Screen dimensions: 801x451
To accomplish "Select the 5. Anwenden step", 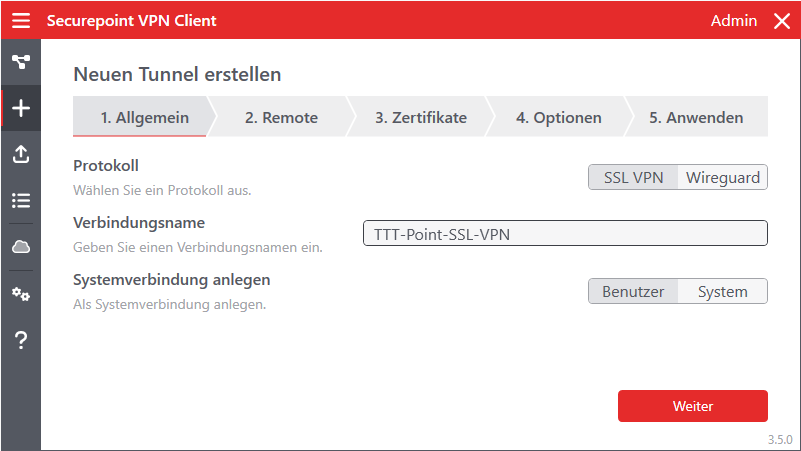I will pos(696,117).
